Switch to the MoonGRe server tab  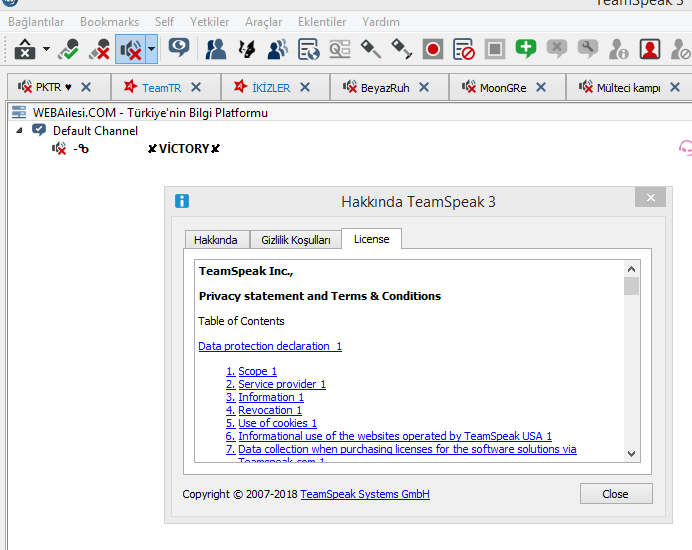pos(503,88)
